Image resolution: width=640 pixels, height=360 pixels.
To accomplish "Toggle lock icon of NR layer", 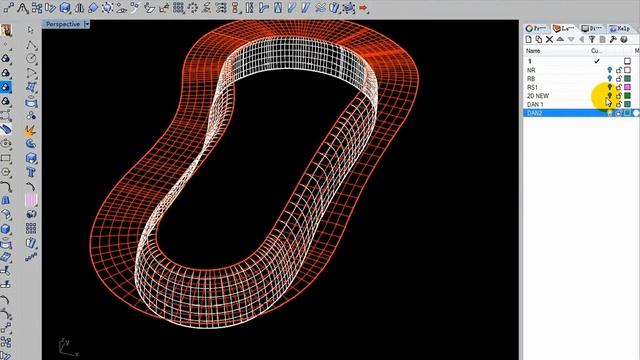I will tap(619, 70).
